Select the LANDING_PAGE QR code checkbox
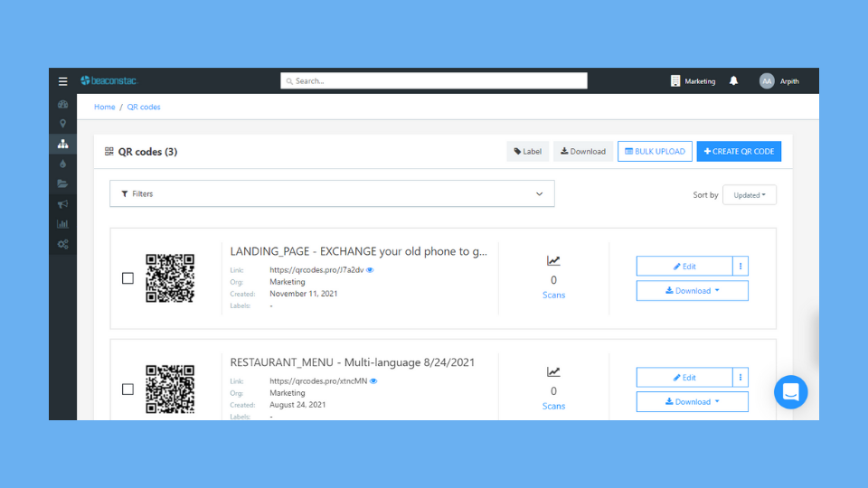This screenshot has height=488, width=868. tap(127, 278)
